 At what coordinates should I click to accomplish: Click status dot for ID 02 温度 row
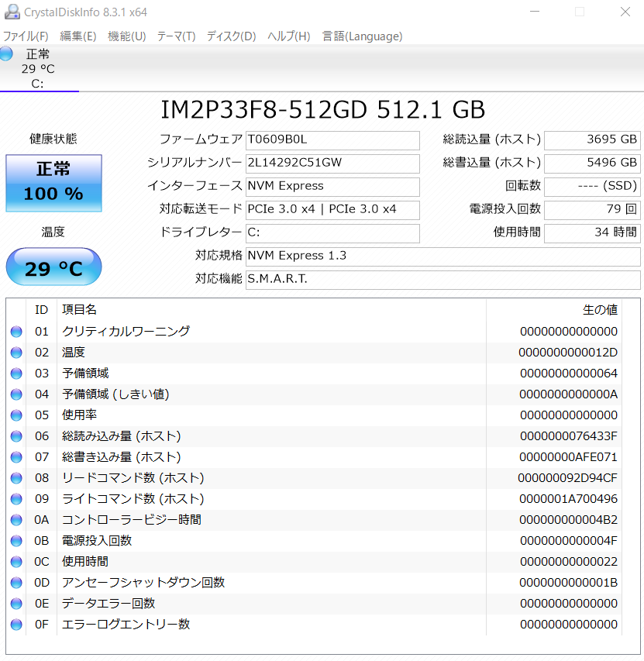(16, 353)
